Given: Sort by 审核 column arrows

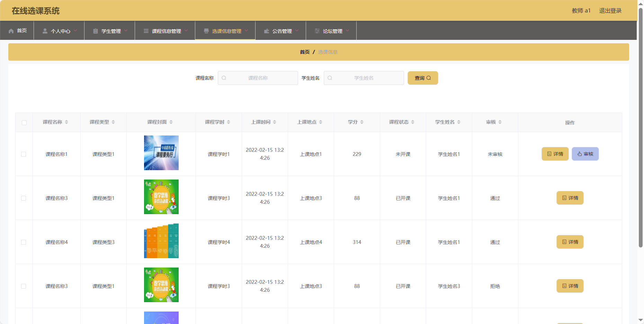Looking at the screenshot, I should coord(500,122).
